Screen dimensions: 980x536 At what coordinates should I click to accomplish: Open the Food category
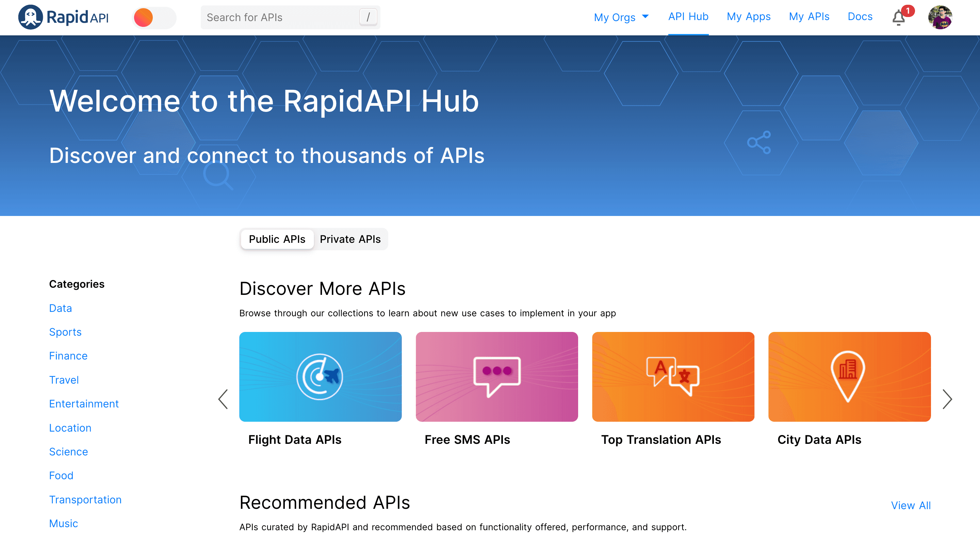(x=61, y=475)
